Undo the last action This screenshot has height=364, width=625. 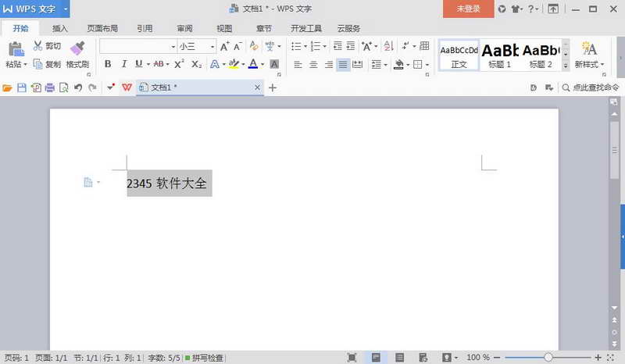click(x=78, y=87)
